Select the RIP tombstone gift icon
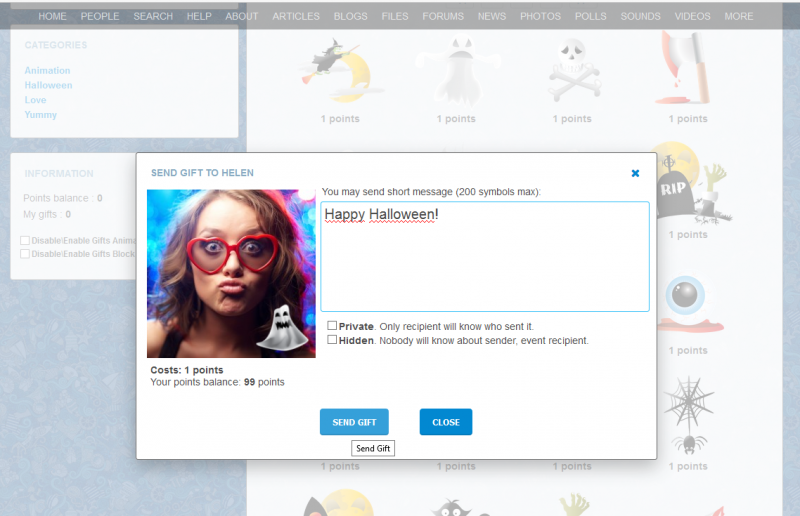 (x=691, y=185)
